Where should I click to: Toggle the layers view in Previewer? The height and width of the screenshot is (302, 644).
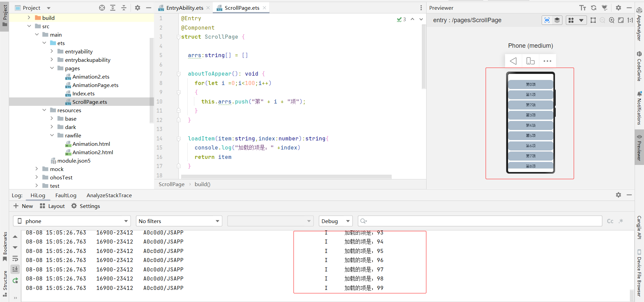pyautogui.click(x=557, y=20)
